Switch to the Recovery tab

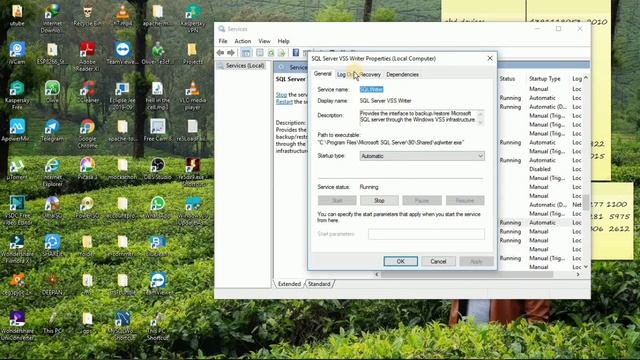point(370,75)
